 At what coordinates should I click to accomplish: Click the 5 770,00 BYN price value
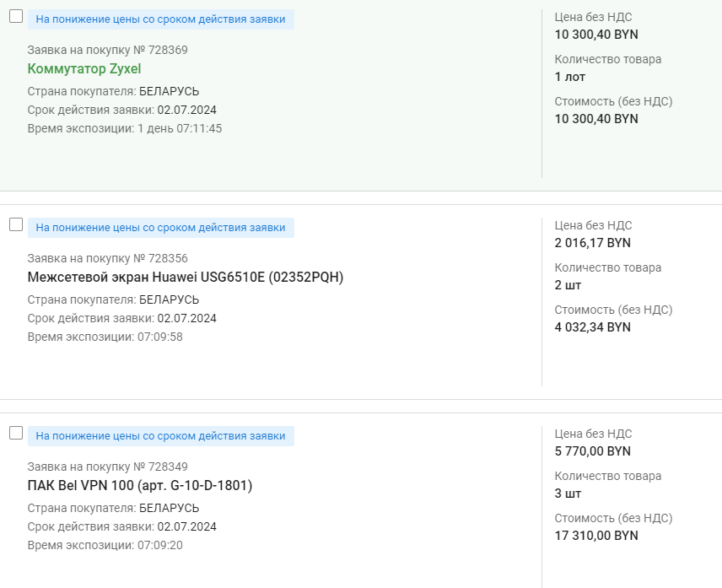coord(592,451)
